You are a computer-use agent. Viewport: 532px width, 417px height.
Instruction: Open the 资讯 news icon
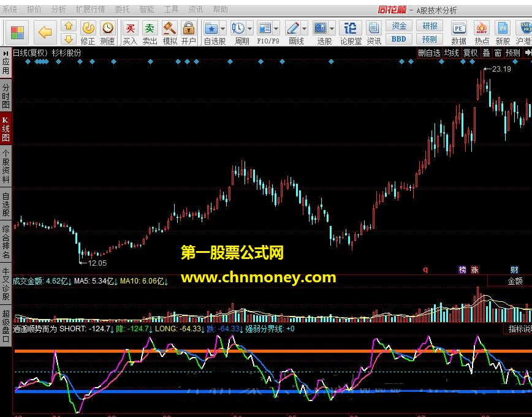(x=374, y=33)
